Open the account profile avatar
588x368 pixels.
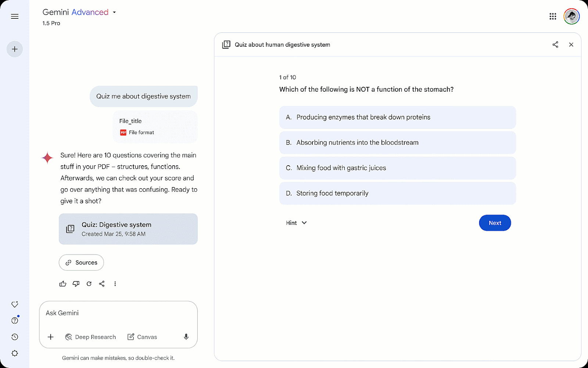pos(571,16)
